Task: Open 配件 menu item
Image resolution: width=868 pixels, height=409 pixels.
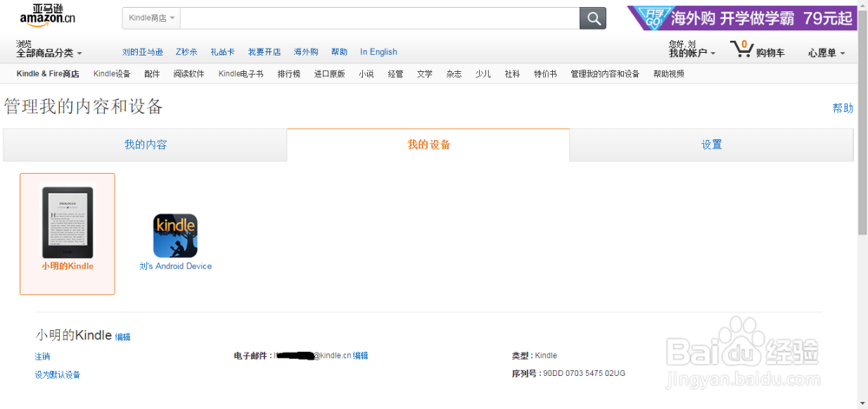Action: click(x=152, y=74)
